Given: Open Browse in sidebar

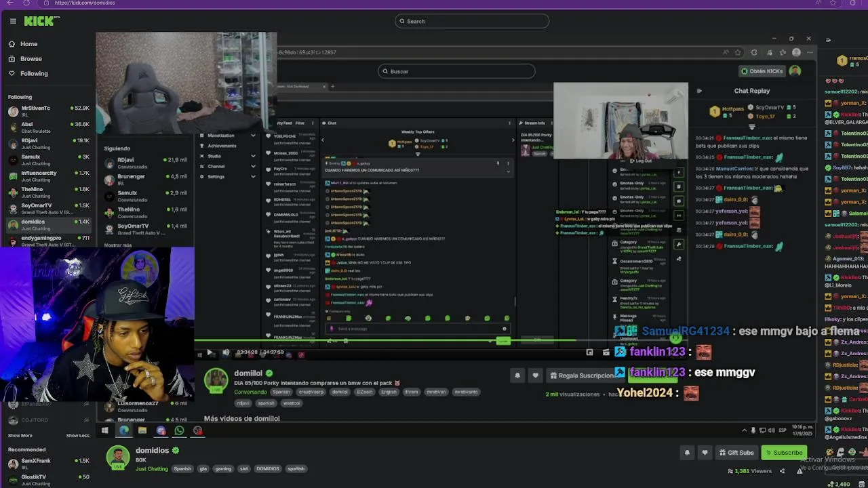Looking at the screenshot, I should [25, 59].
